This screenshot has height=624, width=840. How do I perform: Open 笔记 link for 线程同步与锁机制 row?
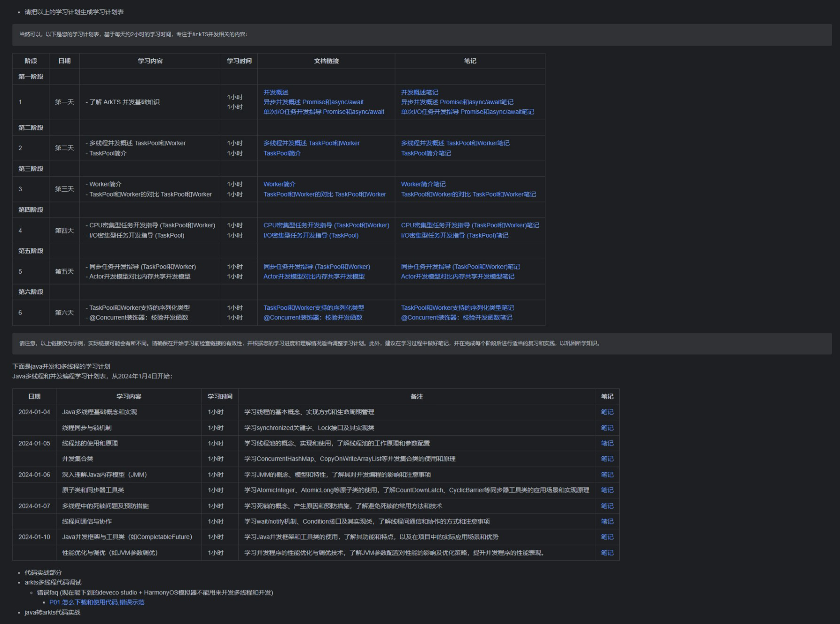[x=607, y=428]
